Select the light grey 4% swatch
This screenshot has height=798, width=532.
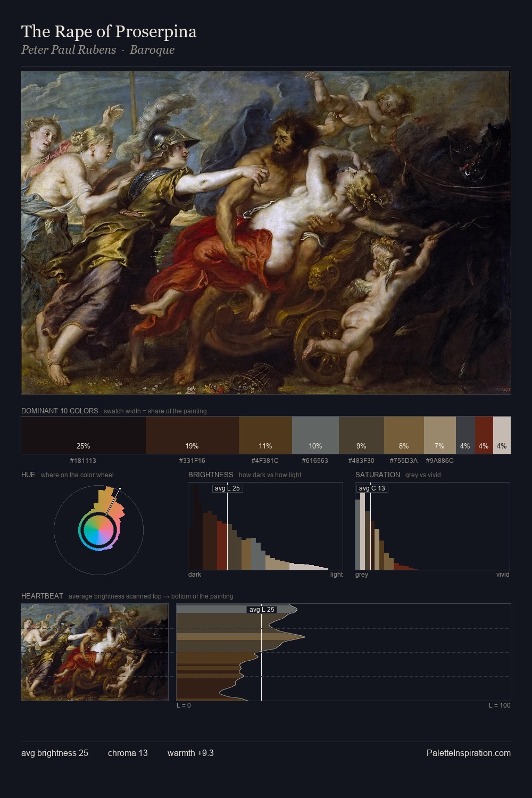[502, 435]
